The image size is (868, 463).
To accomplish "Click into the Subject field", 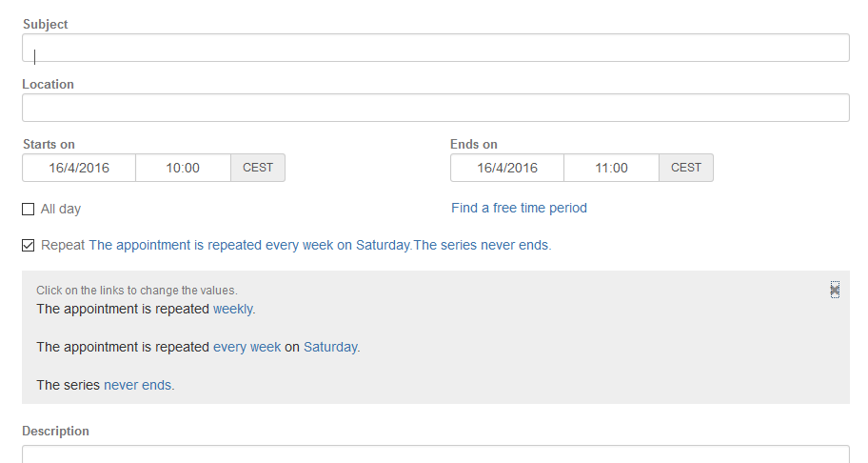I will pos(436,48).
